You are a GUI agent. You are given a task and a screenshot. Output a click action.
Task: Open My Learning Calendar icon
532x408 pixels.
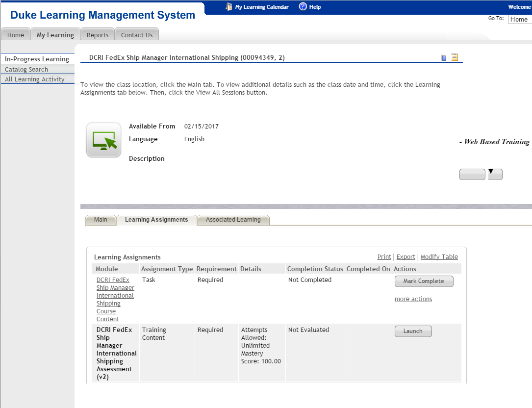229,7
